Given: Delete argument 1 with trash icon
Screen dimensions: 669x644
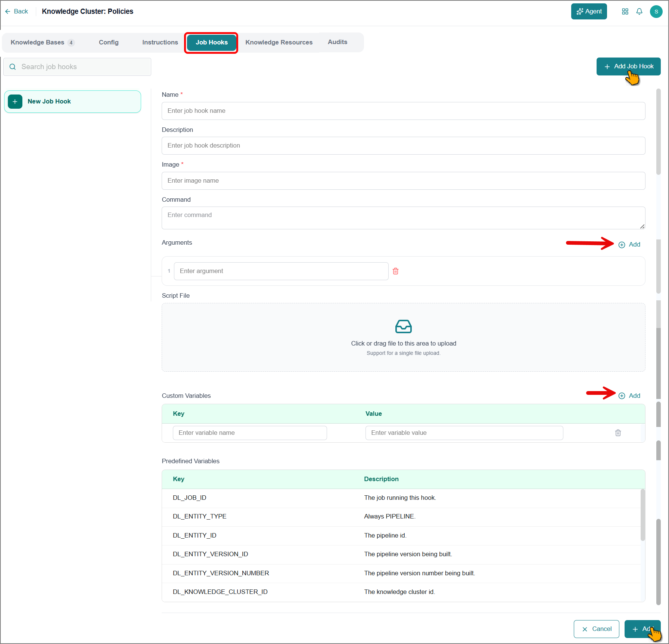Looking at the screenshot, I should (x=396, y=271).
